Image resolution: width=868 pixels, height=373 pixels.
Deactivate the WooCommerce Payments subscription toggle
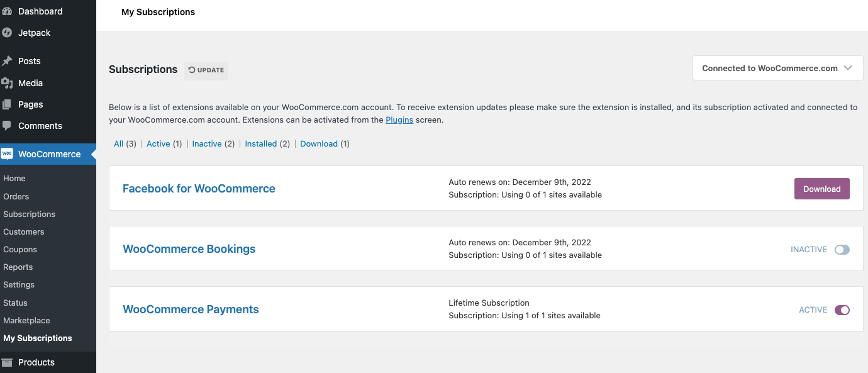tap(842, 309)
